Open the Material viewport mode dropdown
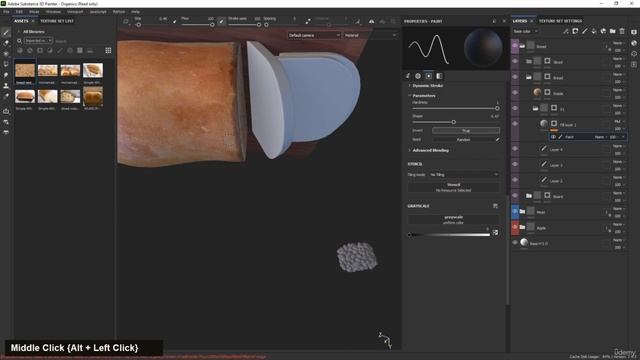This screenshot has width=640, height=360. 370,36
